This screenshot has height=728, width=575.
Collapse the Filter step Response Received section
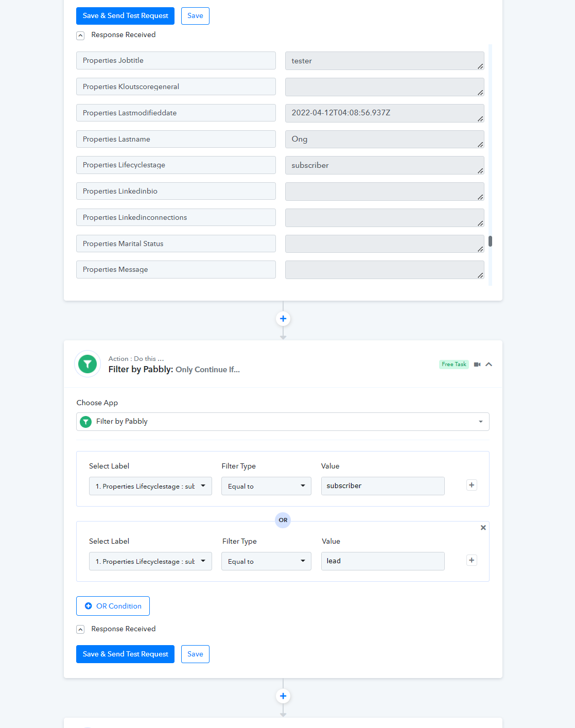80,629
